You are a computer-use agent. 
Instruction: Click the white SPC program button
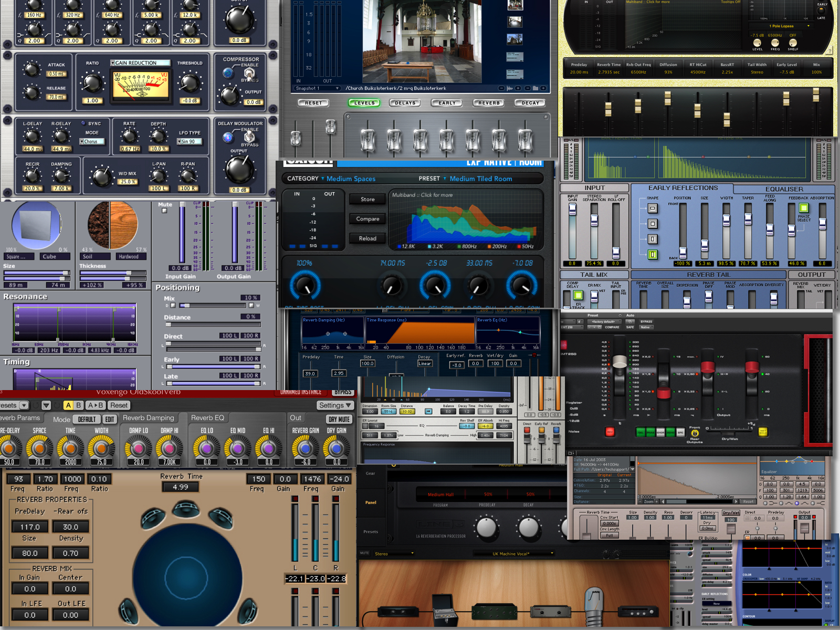[x=680, y=432]
